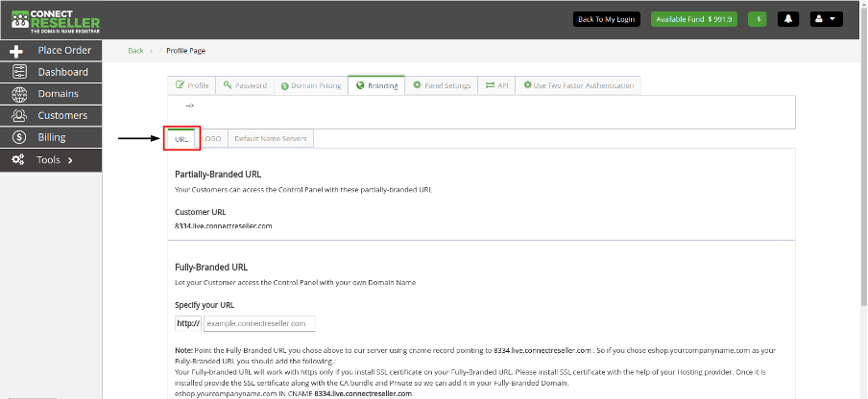Expand the Tools menu chevron
868x399 pixels.
click(x=70, y=161)
